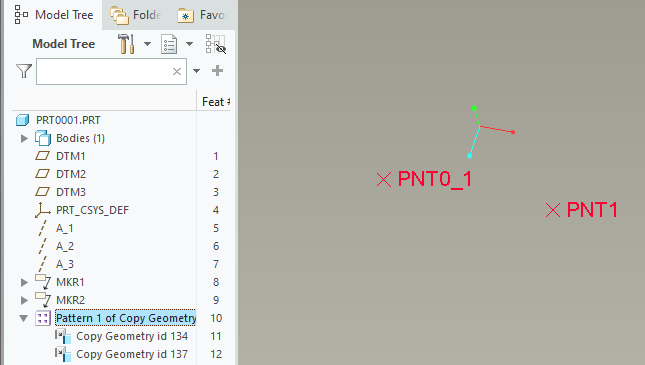Collapse Pattern 1 of Copy Geometry

(x=24, y=319)
